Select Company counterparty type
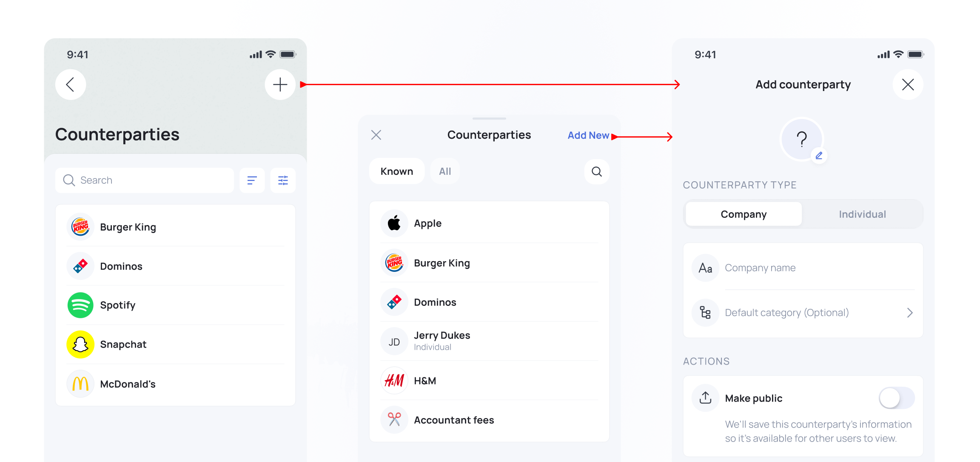 [744, 214]
